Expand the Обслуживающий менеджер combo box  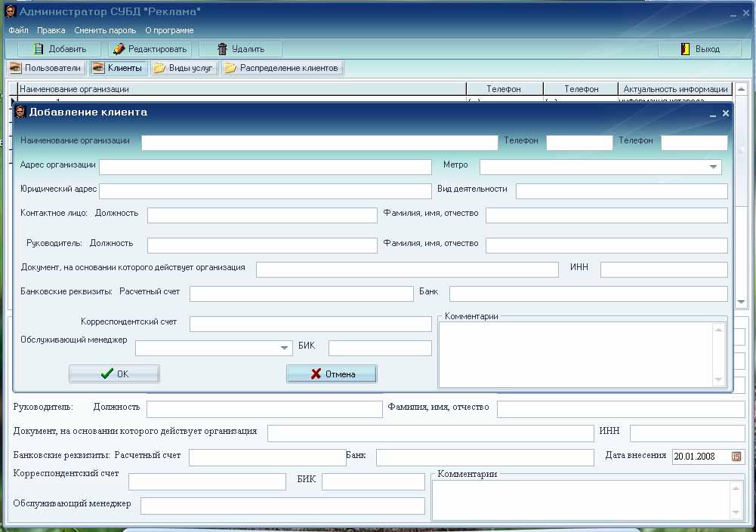(284, 348)
